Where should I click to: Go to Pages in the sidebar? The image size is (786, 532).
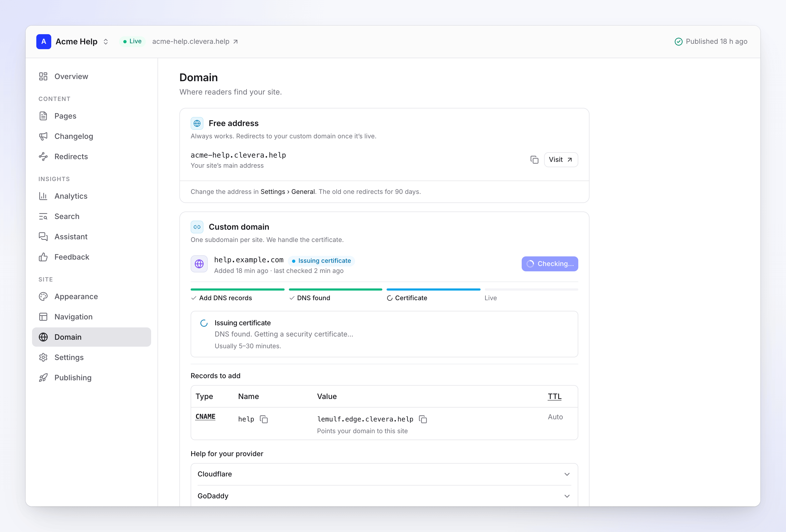[x=92, y=116]
